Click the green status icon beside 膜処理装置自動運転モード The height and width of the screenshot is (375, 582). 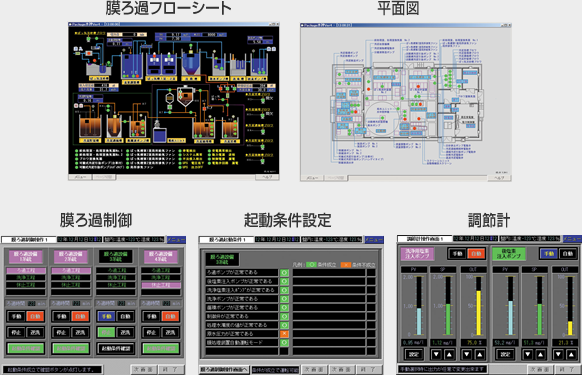click(284, 342)
